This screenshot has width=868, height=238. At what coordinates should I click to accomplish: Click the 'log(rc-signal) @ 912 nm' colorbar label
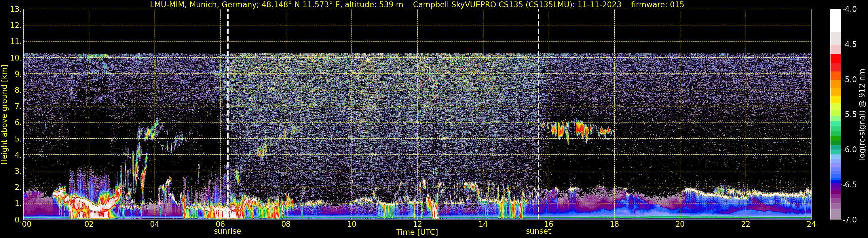[862, 114]
